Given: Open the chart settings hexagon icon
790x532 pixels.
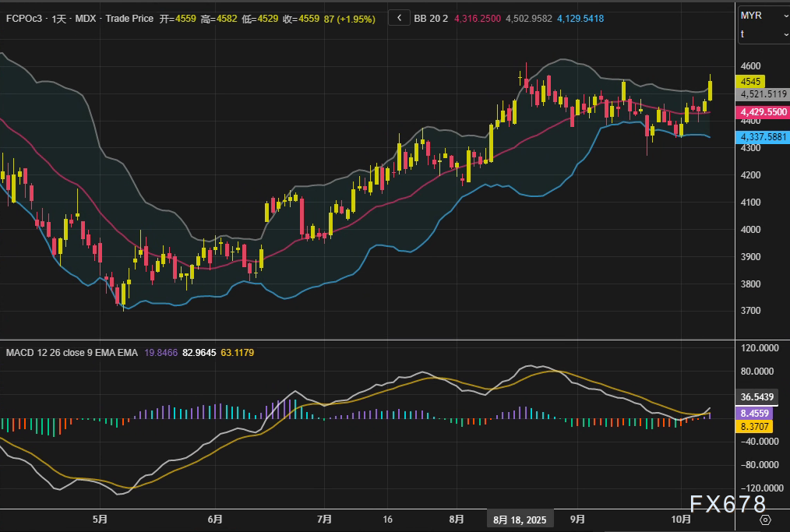Looking at the screenshot, I should pos(765,520).
